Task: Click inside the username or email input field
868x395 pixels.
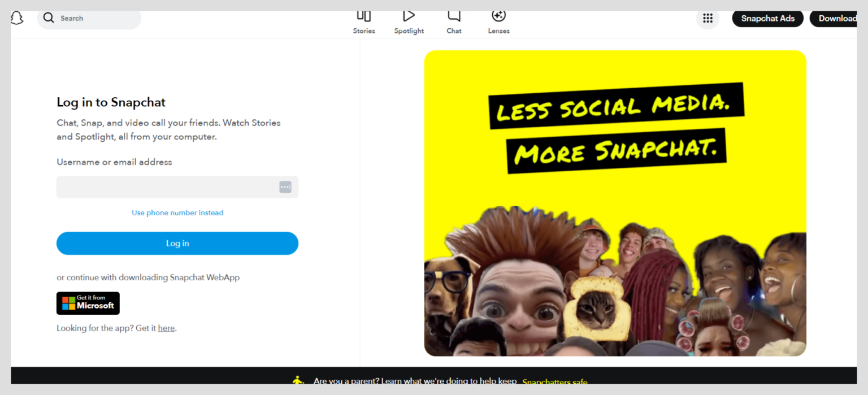Action: pos(164,187)
